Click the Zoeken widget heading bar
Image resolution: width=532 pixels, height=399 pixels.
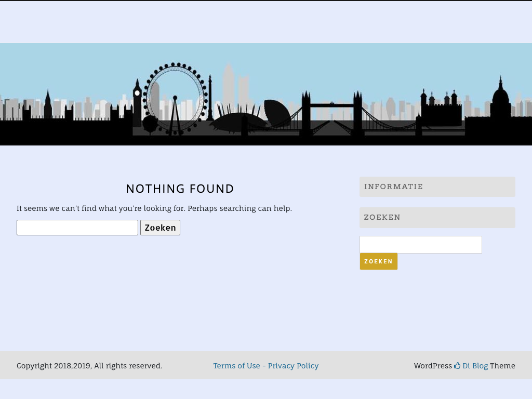[437, 218]
